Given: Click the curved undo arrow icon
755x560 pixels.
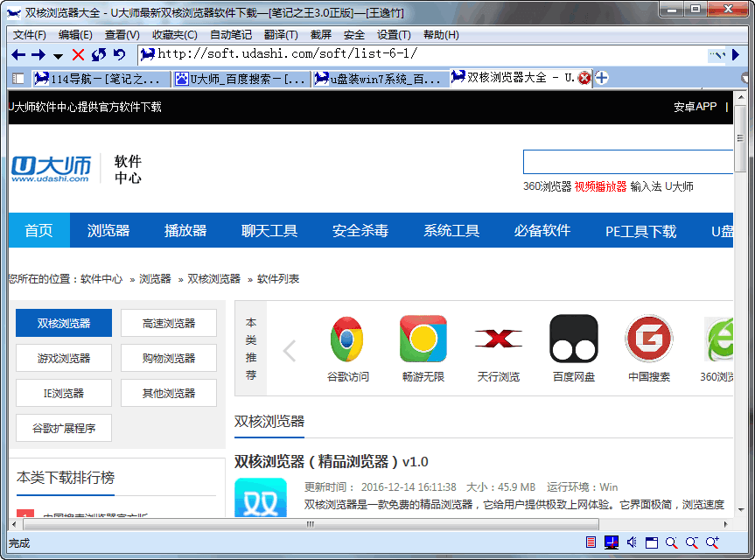Looking at the screenshot, I should [x=119, y=55].
